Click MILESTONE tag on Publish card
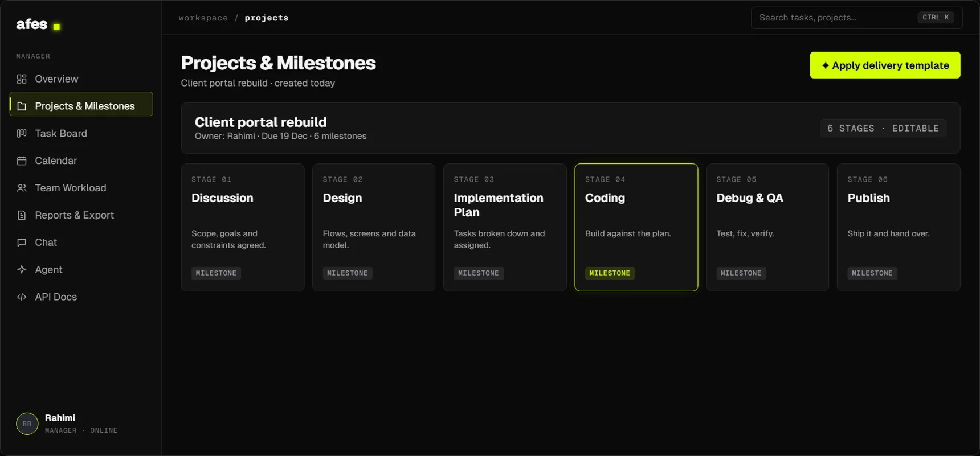The height and width of the screenshot is (456, 980). [x=872, y=273]
